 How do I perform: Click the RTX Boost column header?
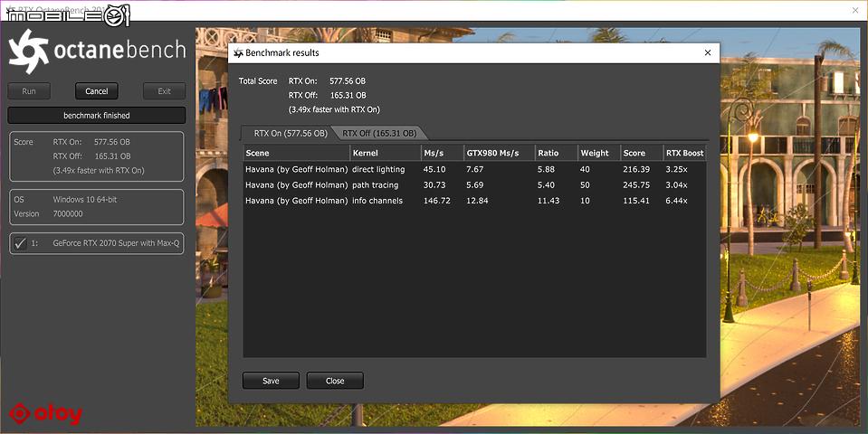685,153
